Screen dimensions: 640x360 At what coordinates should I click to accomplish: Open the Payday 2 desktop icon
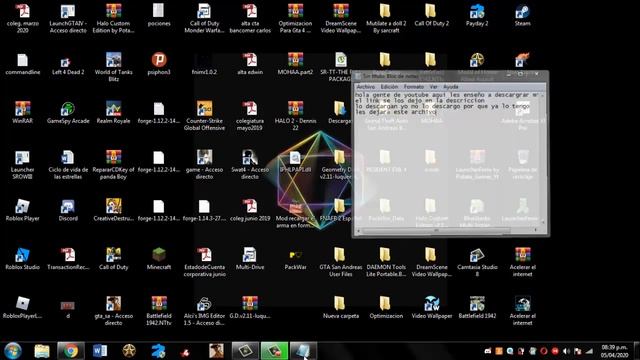(x=477, y=15)
